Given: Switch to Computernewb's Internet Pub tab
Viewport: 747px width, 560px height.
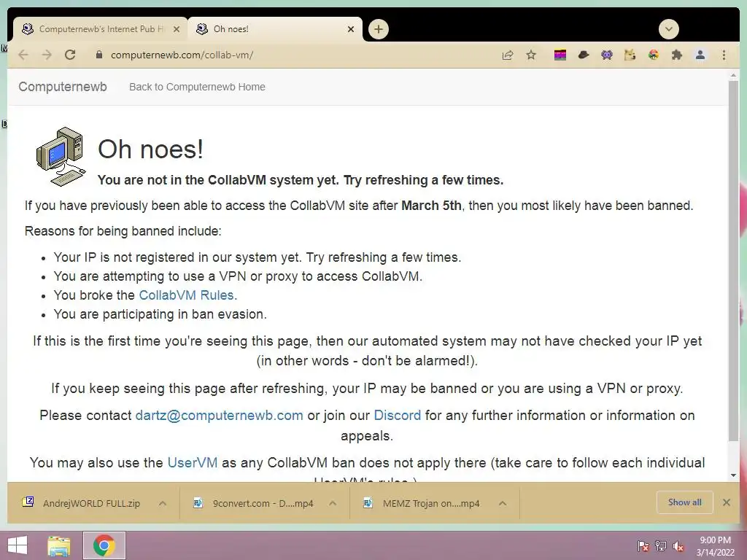Looking at the screenshot, I should tap(100, 29).
